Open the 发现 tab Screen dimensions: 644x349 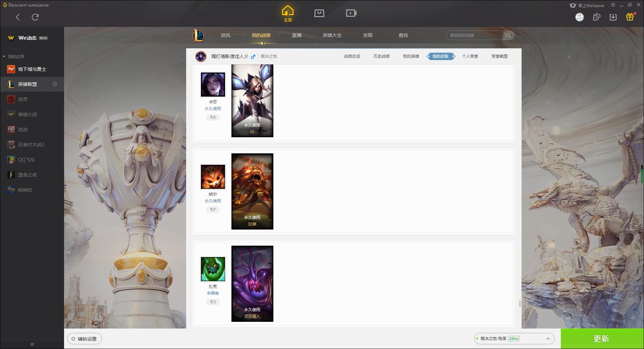pyautogui.click(x=368, y=35)
